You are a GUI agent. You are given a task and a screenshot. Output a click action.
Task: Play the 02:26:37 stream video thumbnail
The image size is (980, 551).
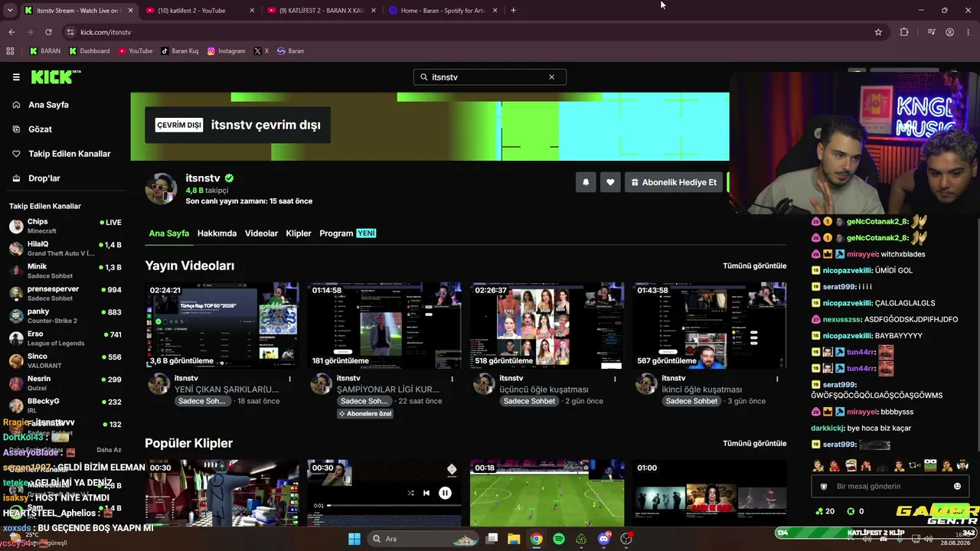tap(547, 325)
